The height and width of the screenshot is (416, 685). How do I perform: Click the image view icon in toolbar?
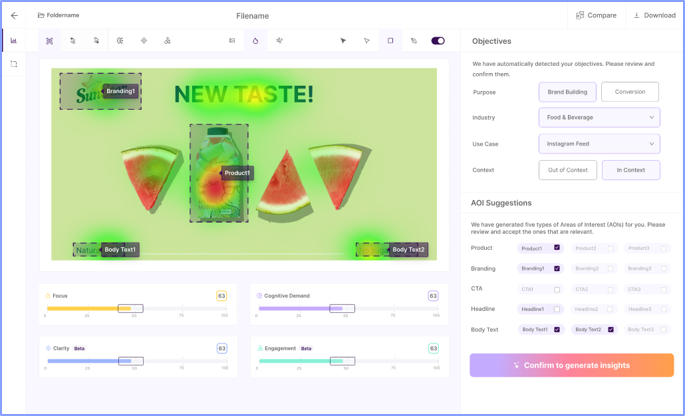pos(232,41)
